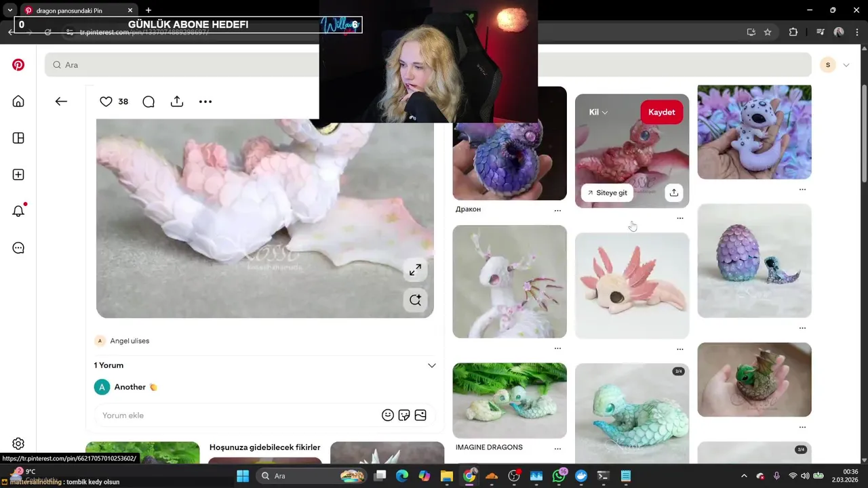Open the white dragon with antlers pin
868x488 pixels.
pos(509,281)
